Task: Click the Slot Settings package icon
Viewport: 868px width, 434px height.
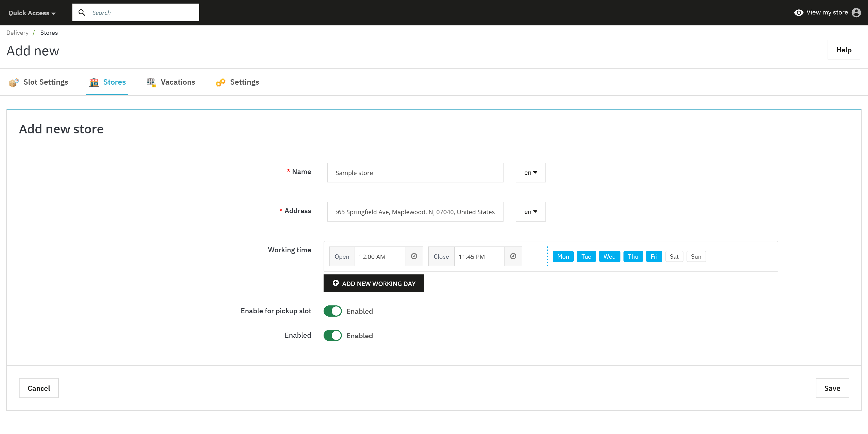Action: pyautogui.click(x=14, y=82)
